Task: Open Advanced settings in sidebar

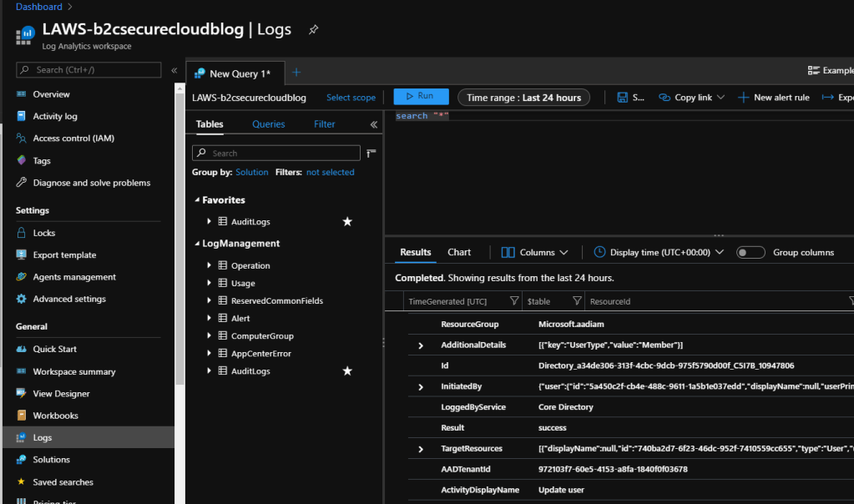Action: pyautogui.click(x=69, y=299)
